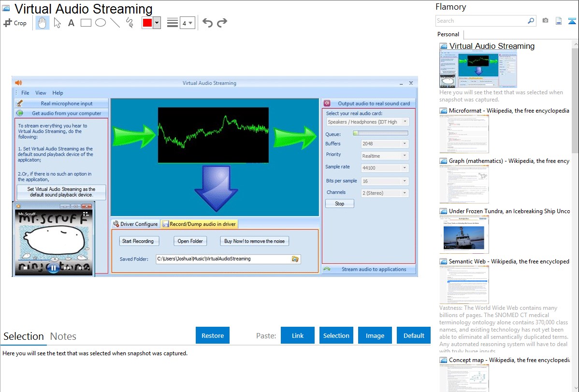The height and width of the screenshot is (392, 579).
Task: Click the blue icon right of the document icon
Action: point(572,21)
